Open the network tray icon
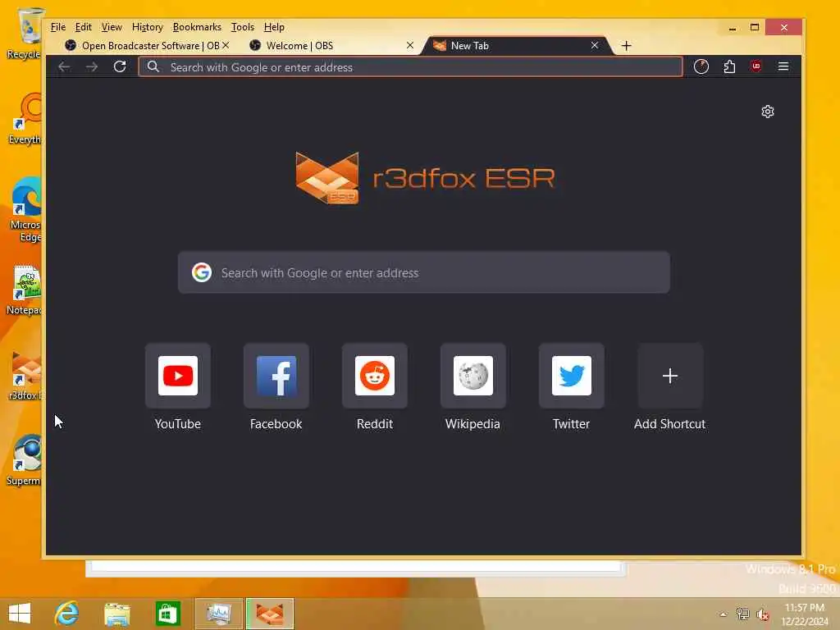Viewport: 840px width, 630px height. coord(742,614)
